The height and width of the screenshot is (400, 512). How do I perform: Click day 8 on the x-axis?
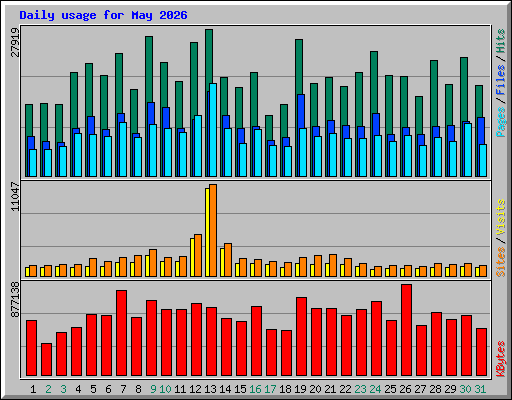(x=138, y=389)
